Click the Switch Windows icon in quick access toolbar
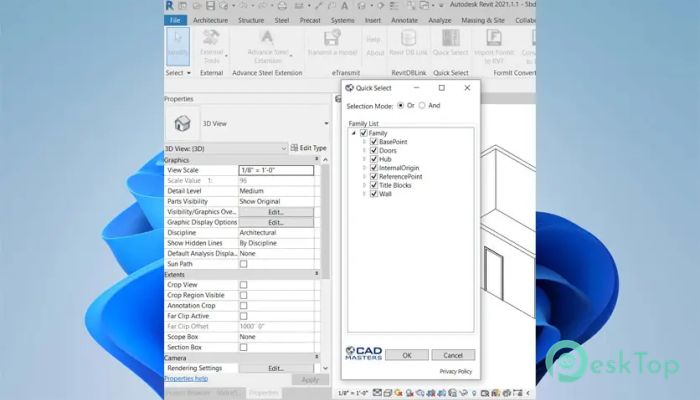Viewport: 700px width, 400px height. 424,6
